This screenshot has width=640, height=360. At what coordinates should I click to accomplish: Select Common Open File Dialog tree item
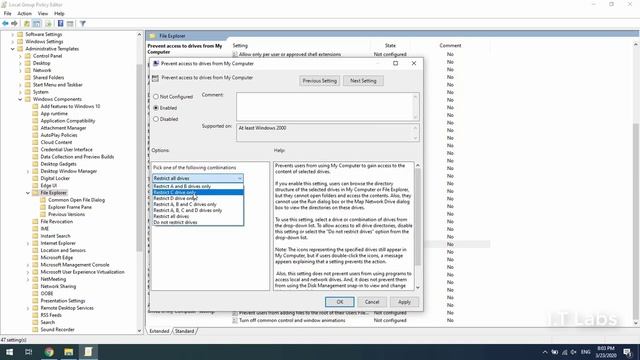76,200
